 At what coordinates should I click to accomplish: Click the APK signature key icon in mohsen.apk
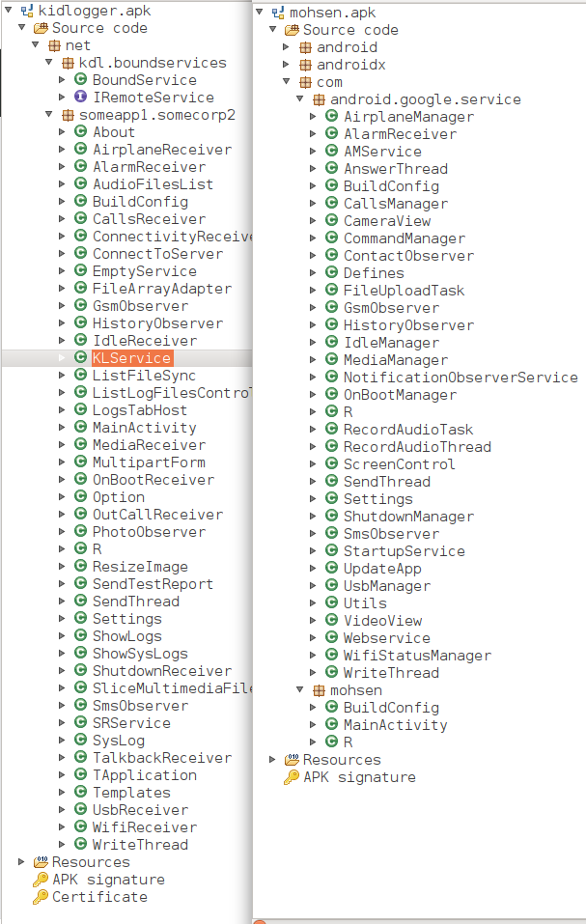[292, 777]
